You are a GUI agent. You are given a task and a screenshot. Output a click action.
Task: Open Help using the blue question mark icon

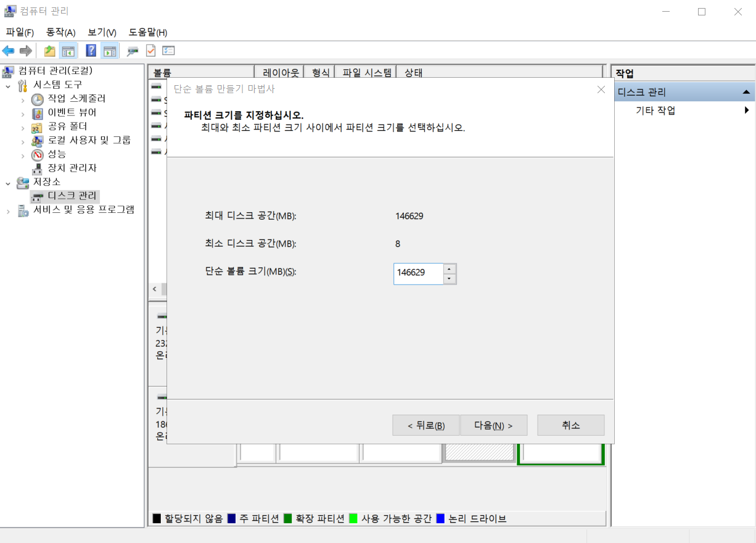pos(91,51)
